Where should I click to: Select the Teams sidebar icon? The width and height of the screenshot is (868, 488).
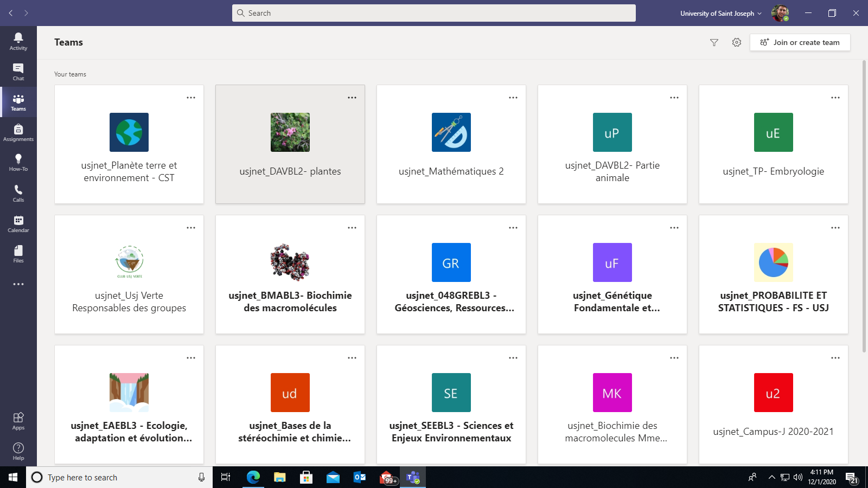[18, 102]
